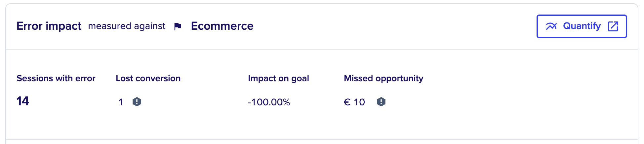Click the bottom border line of the card

[x=322, y=140]
